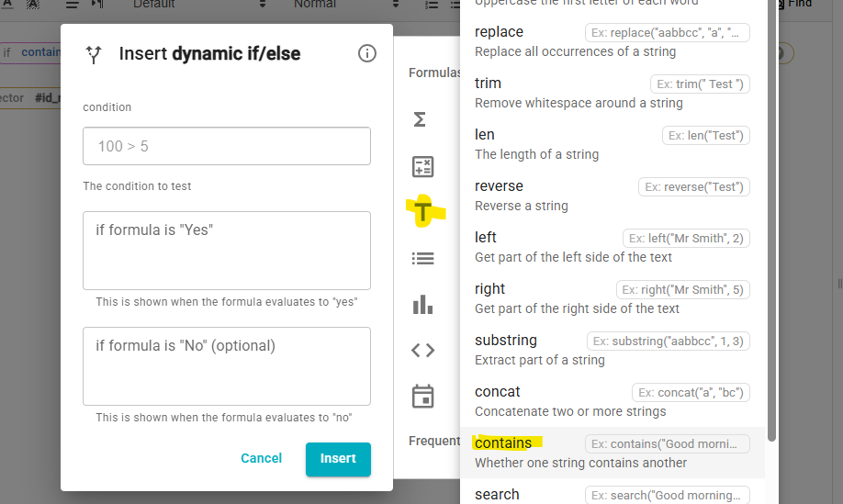Screen dimensions: 843x504
Task: Open the calculator math formulas category
Action: (x=422, y=166)
